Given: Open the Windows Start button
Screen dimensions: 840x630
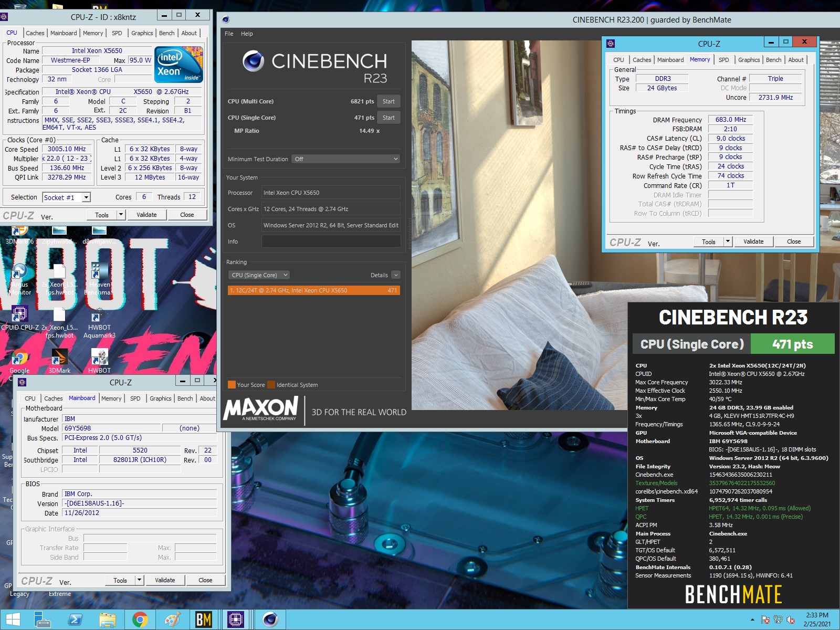Looking at the screenshot, I should pos(13,620).
